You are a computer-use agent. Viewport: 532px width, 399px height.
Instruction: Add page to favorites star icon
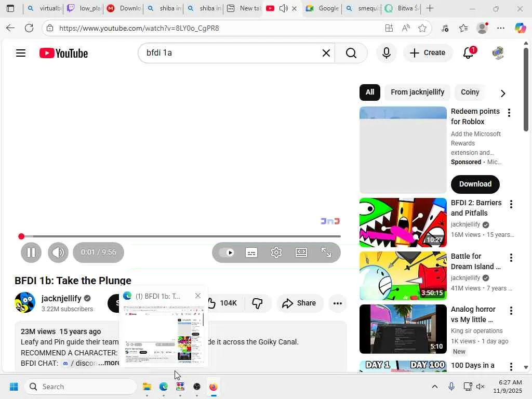[x=422, y=28]
